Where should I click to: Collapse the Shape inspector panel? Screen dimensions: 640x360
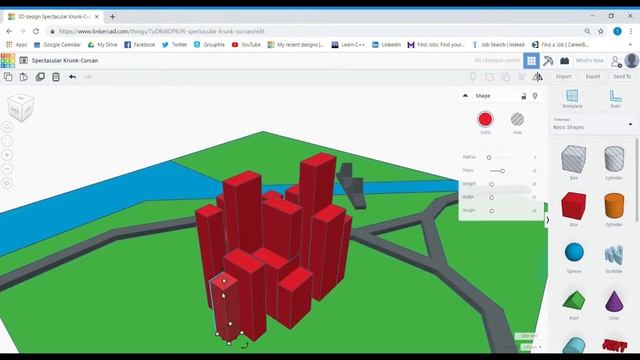point(465,96)
